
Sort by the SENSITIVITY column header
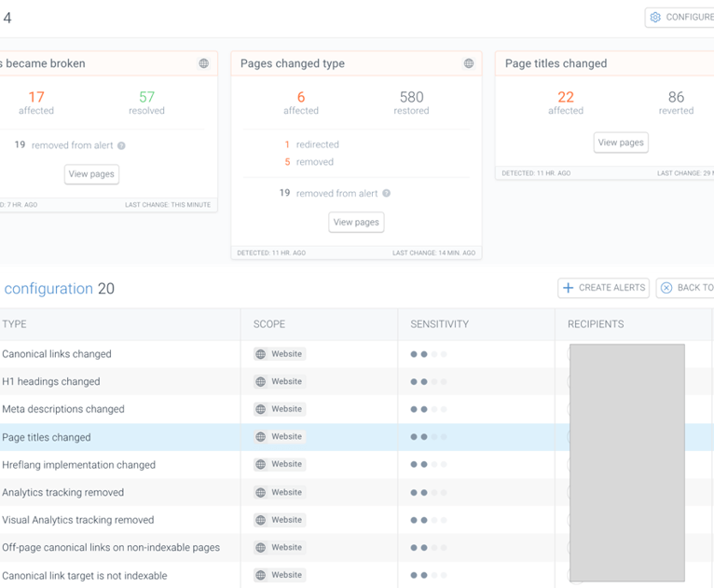pos(439,324)
